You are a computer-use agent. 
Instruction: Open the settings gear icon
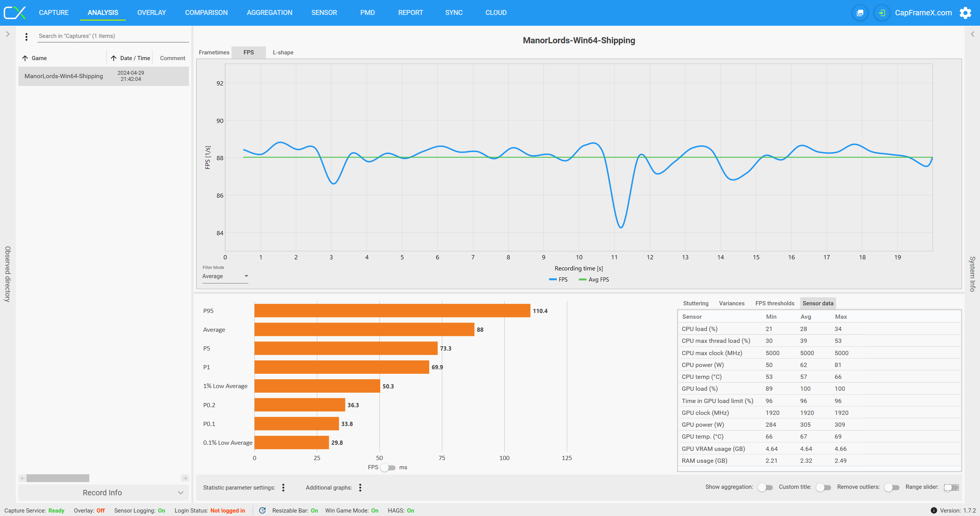click(965, 13)
